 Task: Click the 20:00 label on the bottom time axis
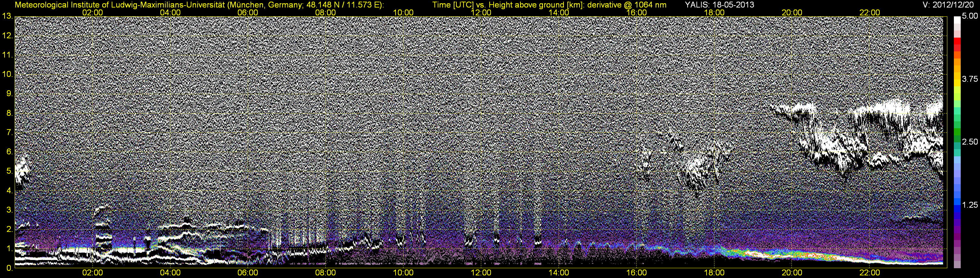click(x=792, y=273)
